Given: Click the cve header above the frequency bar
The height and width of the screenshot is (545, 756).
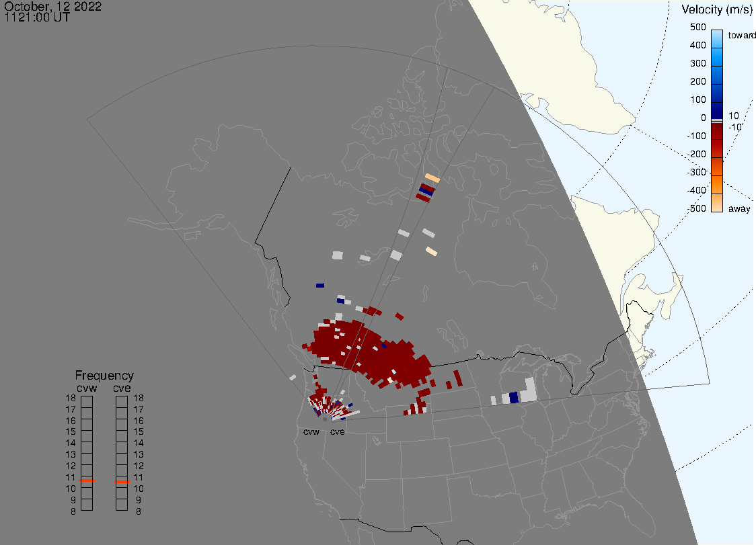Looking at the screenshot, I should point(122,388).
